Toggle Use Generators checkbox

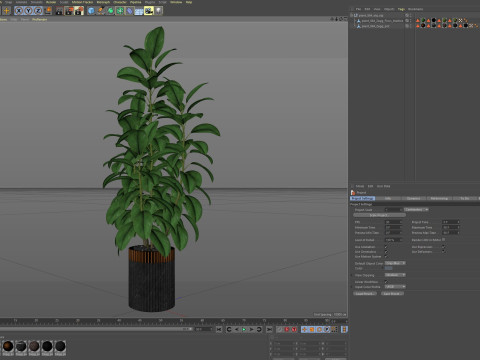pyautogui.click(x=386, y=252)
